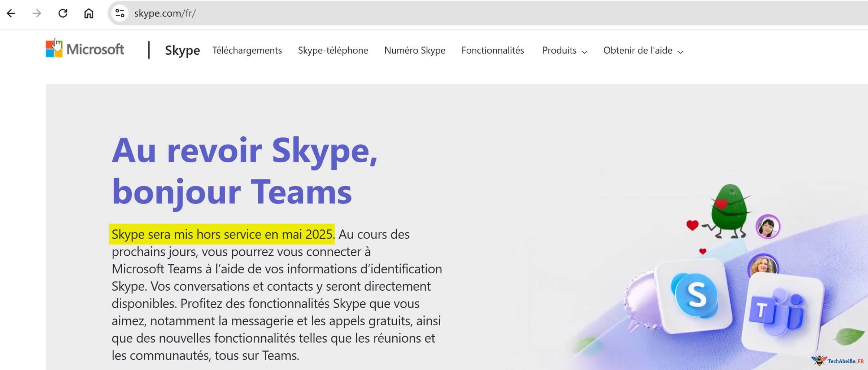Go to the Skype home link
The width and height of the screenshot is (868, 370).
click(182, 50)
